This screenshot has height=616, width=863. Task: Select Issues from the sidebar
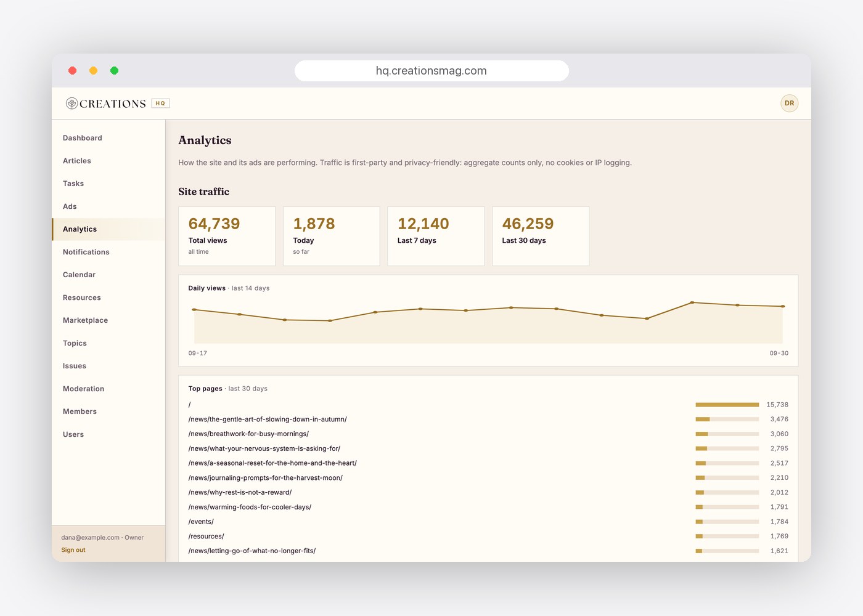coord(108,366)
